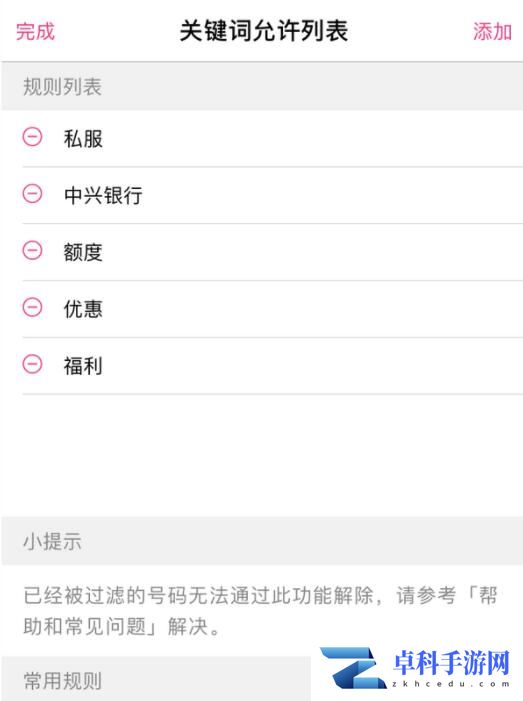
Task: Select the 中兴银行 keyword row
Action: [x=262, y=195]
